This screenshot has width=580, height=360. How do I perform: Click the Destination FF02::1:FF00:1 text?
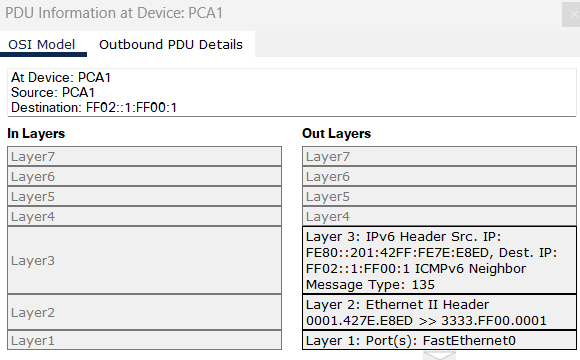point(94,108)
